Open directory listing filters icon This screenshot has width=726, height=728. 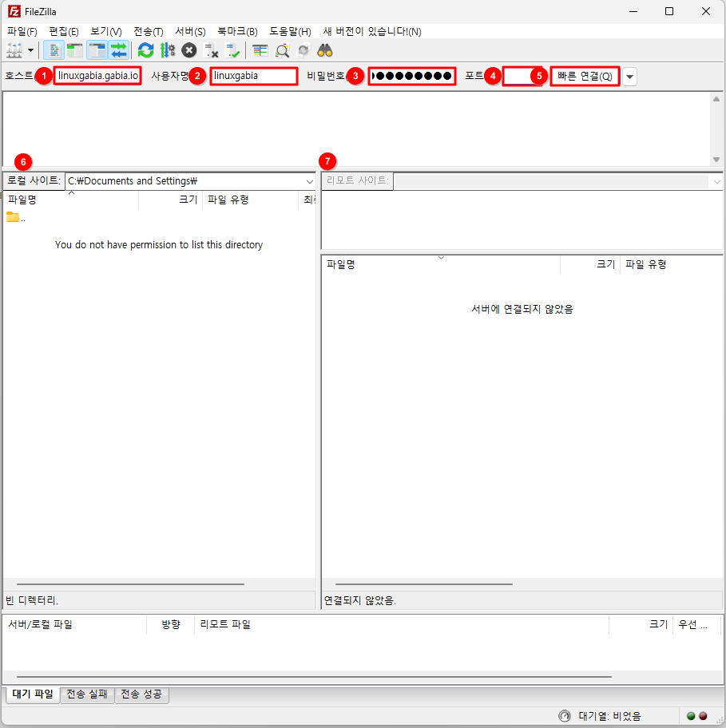tap(260, 50)
